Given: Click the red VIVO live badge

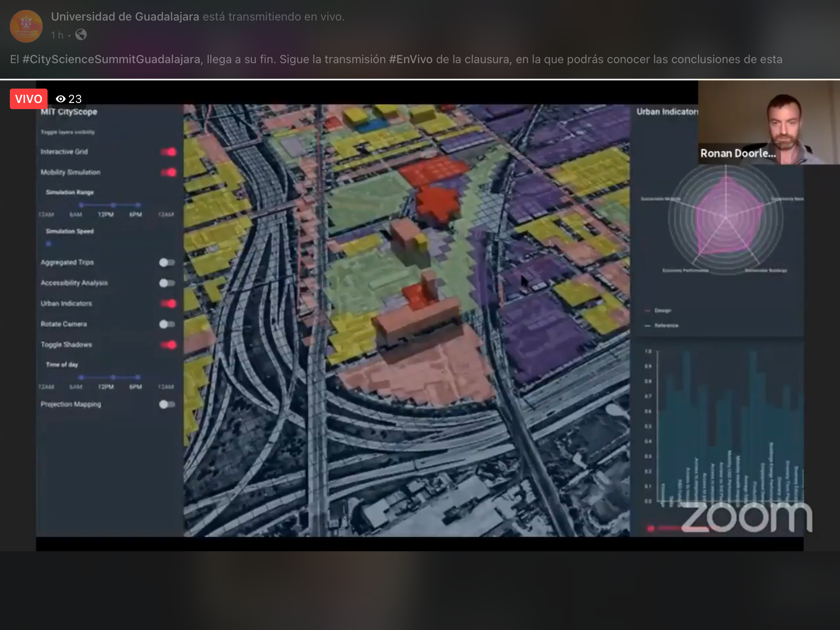Looking at the screenshot, I should (x=29, y=99).
